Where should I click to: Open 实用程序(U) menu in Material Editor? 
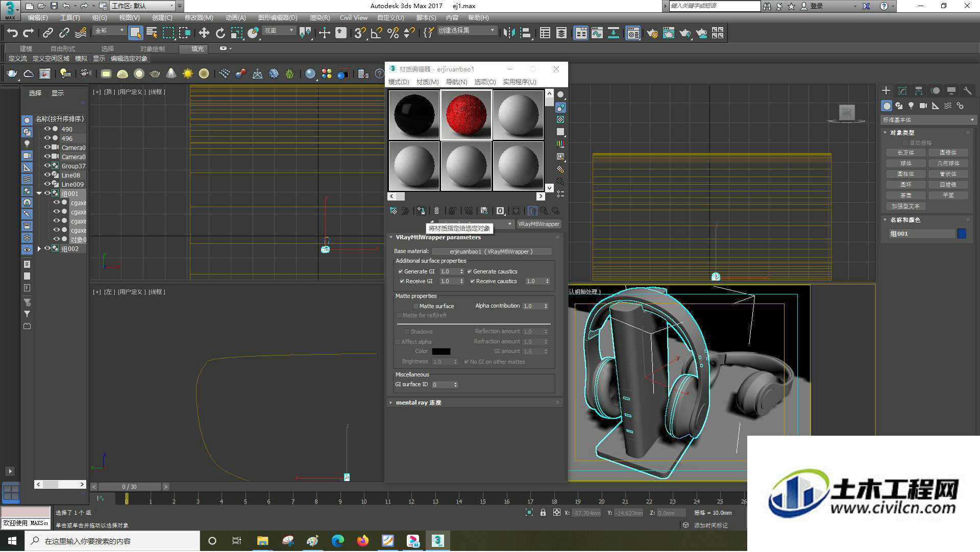[x=520, y=82]
